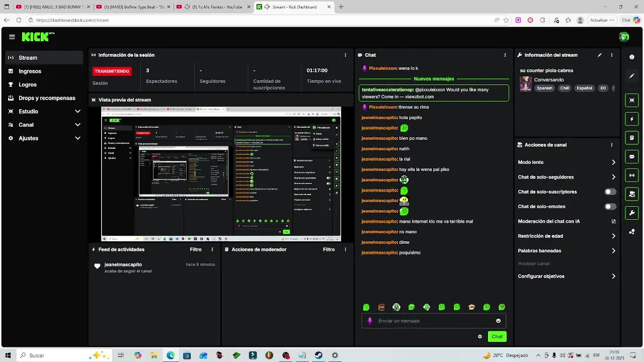The image size is (644, 362).
Task: Open Moderación del chat con IA link
Action: coord(567,221)
